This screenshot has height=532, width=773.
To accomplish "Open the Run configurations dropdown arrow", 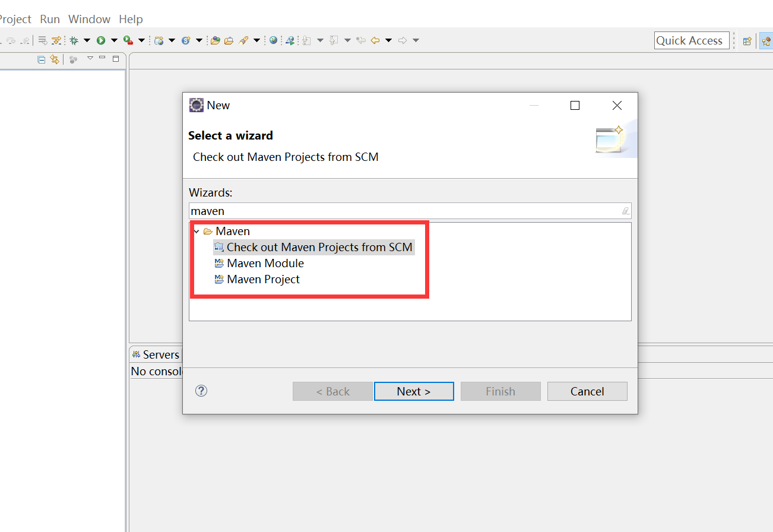I will click(114, 40).
